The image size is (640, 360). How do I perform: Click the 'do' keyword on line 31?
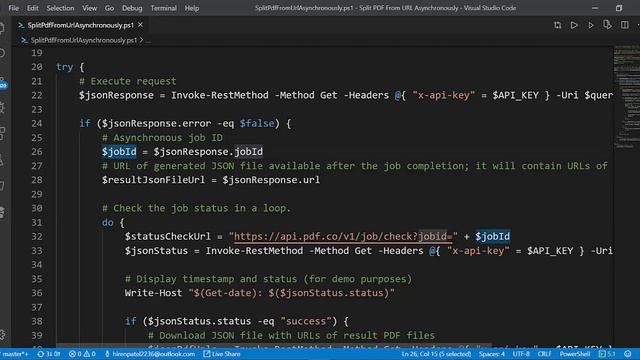pyautogui.click(x=107, y=222)
